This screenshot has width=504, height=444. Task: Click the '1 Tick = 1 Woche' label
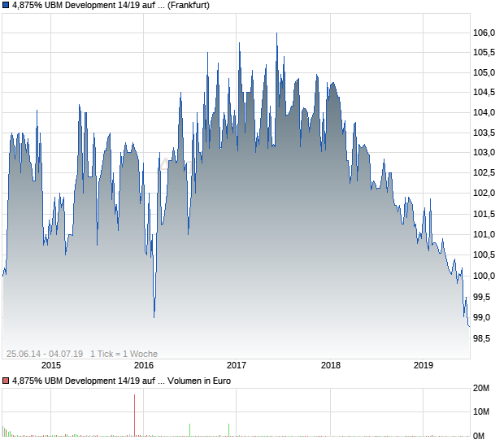click(124, 354)
